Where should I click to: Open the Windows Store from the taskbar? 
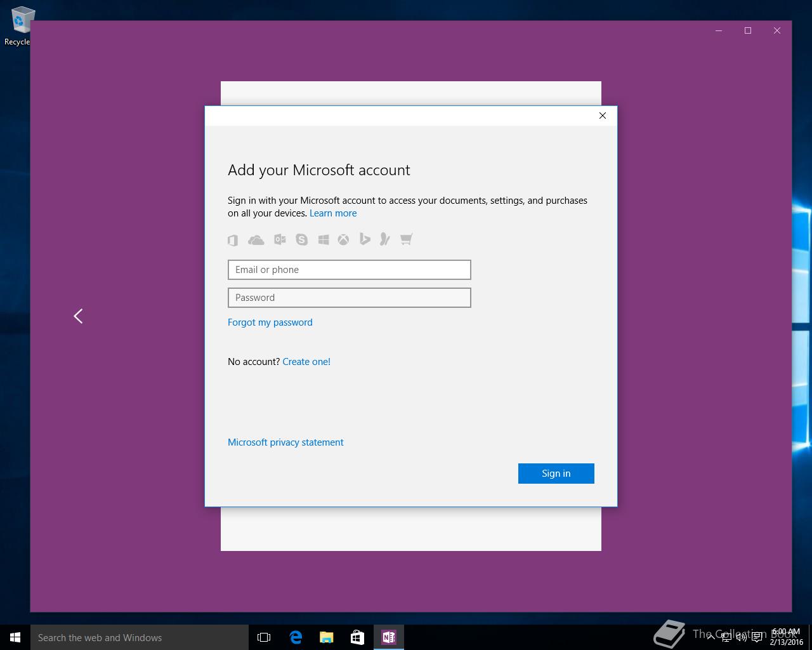click(x=358, y=637)
